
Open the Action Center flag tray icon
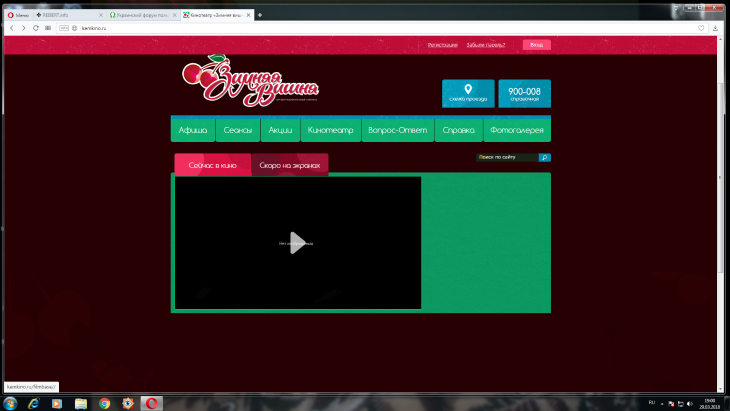[671, 404]
